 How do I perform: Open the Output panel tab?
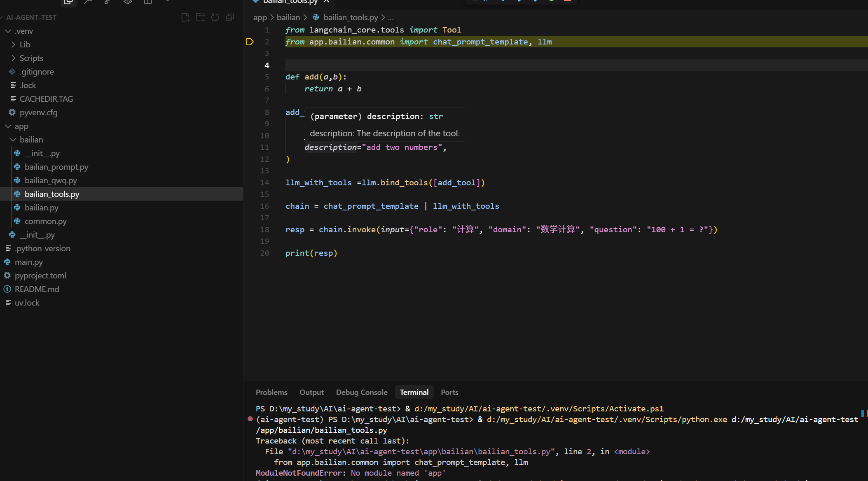(311, 392)
